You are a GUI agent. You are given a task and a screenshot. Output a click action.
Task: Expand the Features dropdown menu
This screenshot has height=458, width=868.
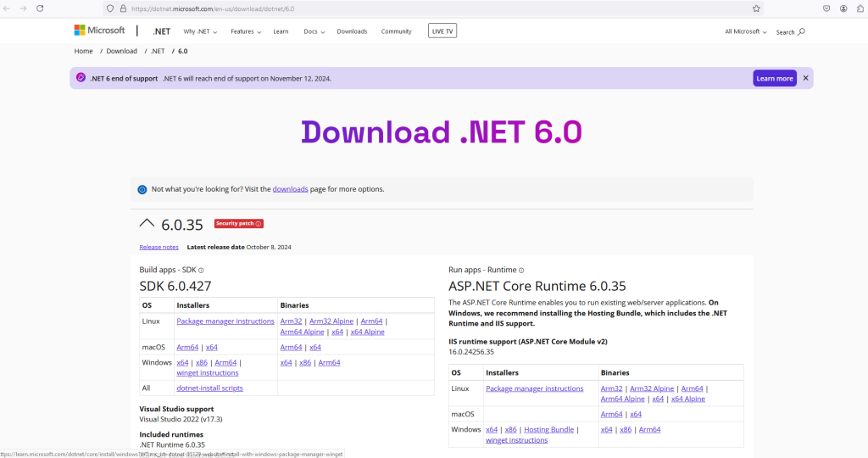pos(246,31)
